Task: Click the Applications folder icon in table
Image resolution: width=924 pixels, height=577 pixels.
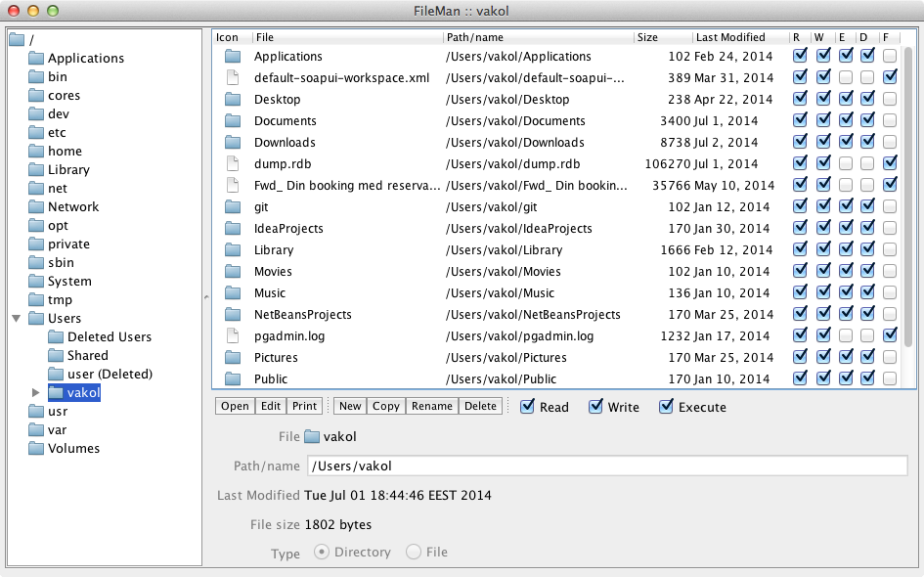Action: (x=233, y=57)
